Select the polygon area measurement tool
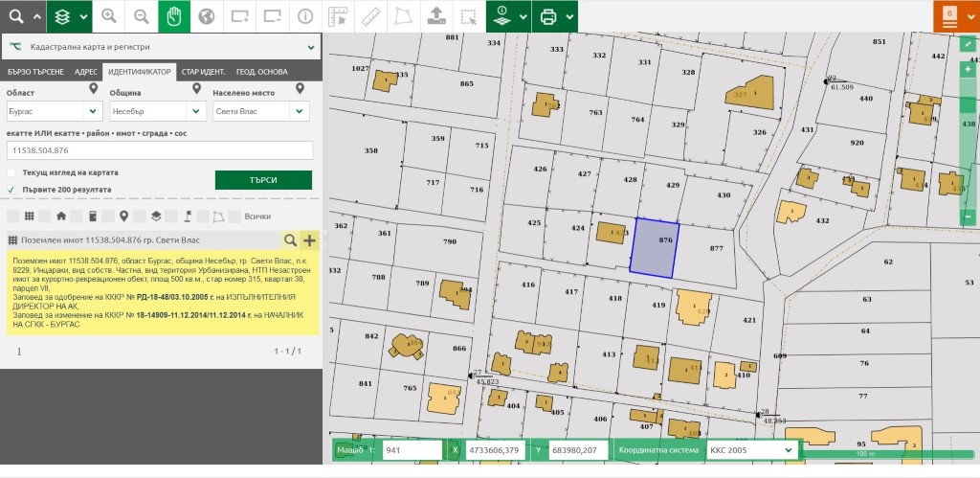This screenshot has height=478, width=980. coord(403,16)
